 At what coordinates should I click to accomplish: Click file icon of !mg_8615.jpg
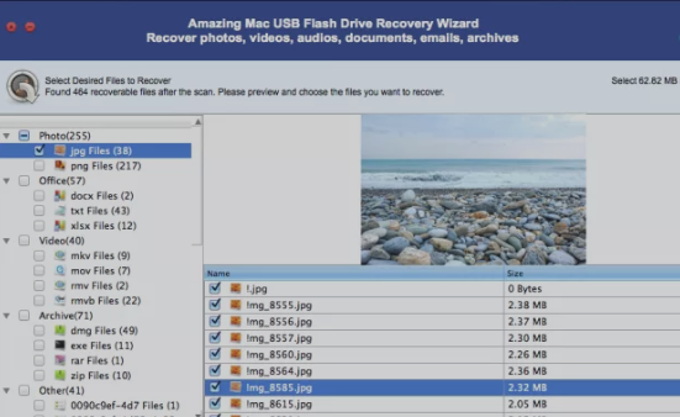tap(235, 404)
